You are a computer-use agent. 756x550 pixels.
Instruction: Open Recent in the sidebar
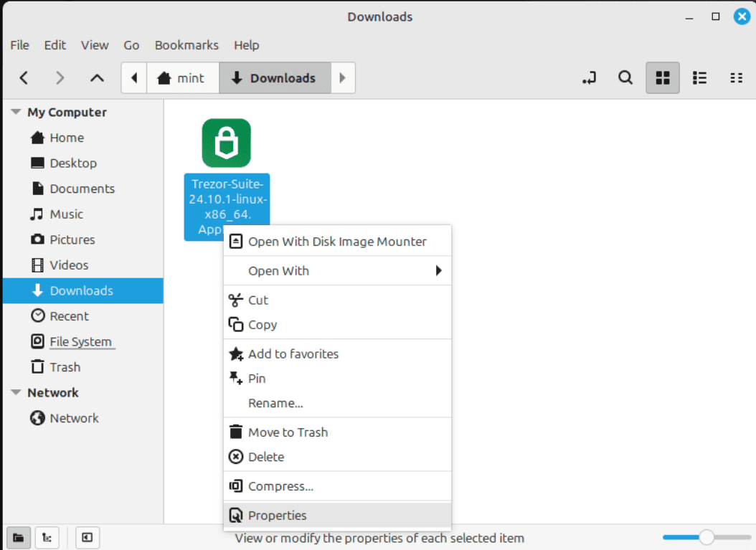coord(83,316)
